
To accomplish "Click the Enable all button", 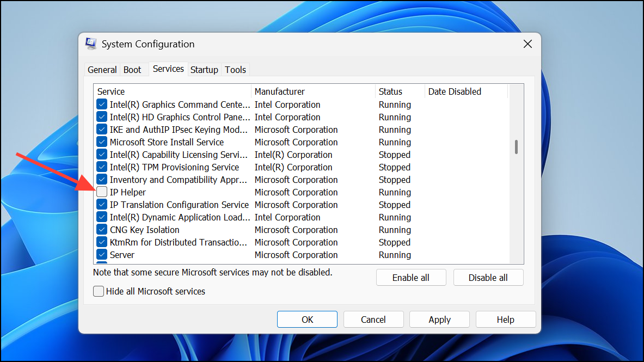I will point(411,278).
